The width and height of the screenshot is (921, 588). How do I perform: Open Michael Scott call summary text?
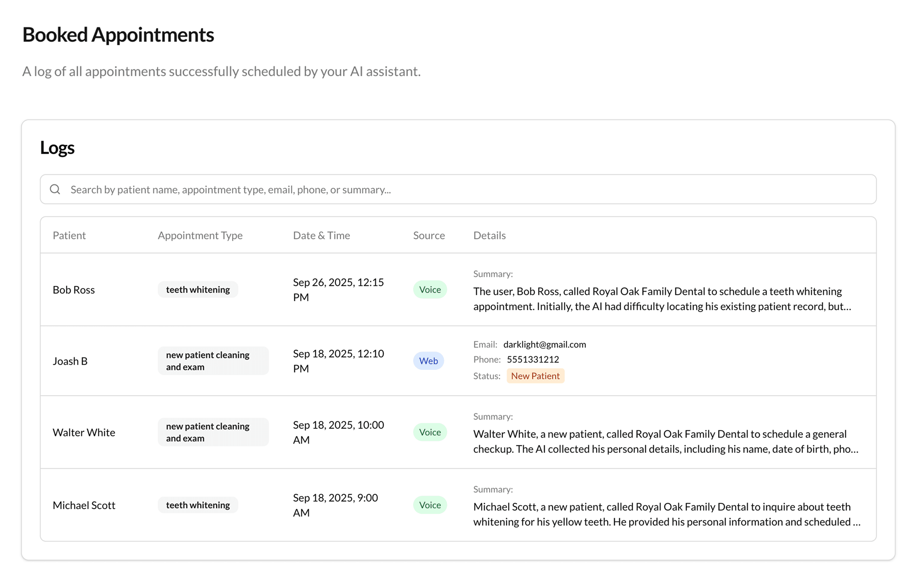667,514
